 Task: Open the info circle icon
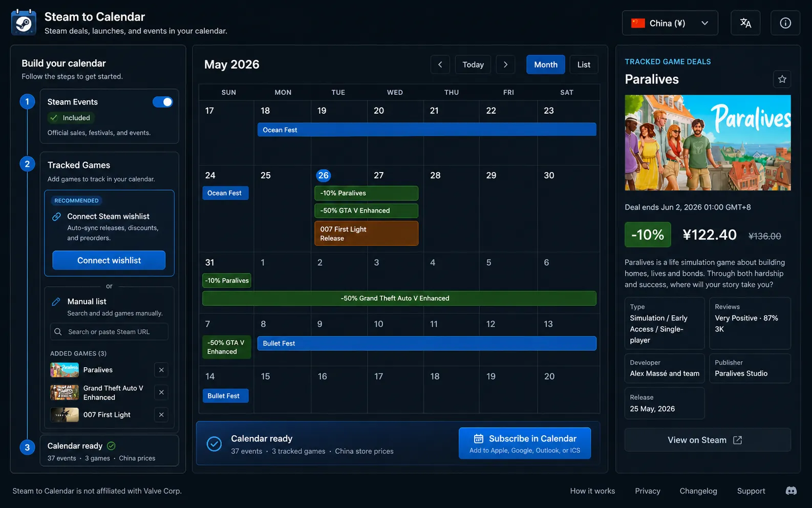point(785,23)
